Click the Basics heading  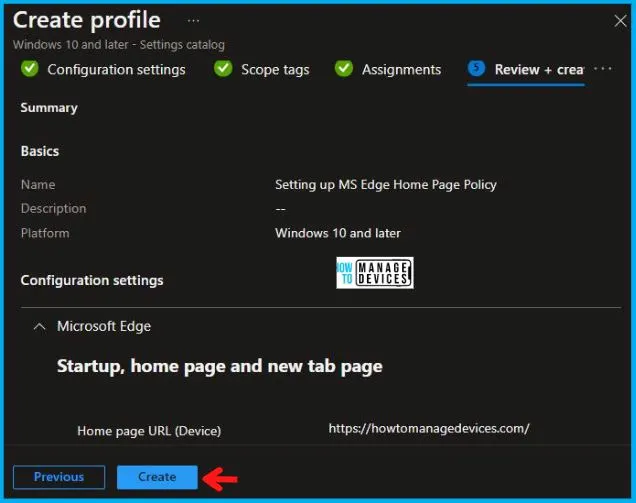[40, 151]
